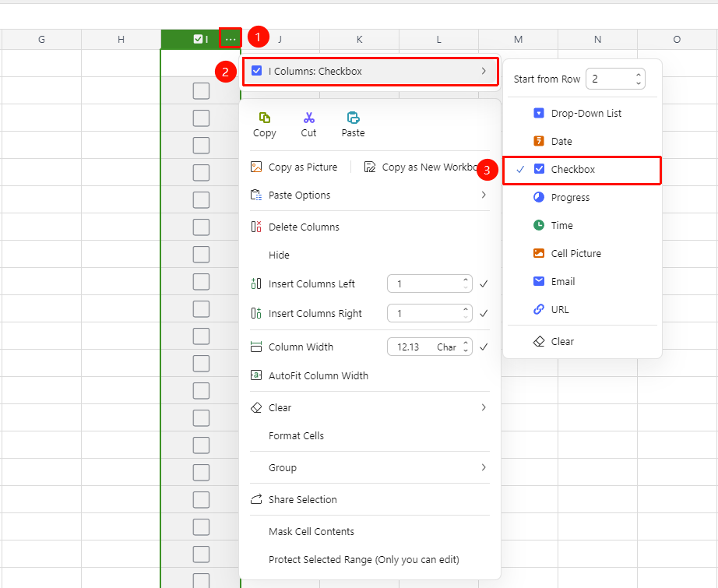Increase the Column Width stepper value

coord(466,342)
